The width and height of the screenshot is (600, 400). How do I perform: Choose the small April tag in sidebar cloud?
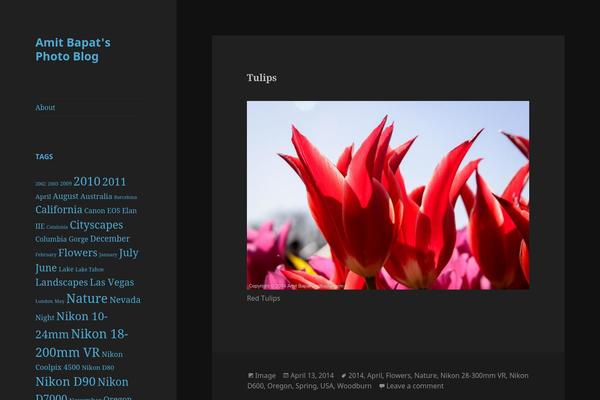[43, 197]
